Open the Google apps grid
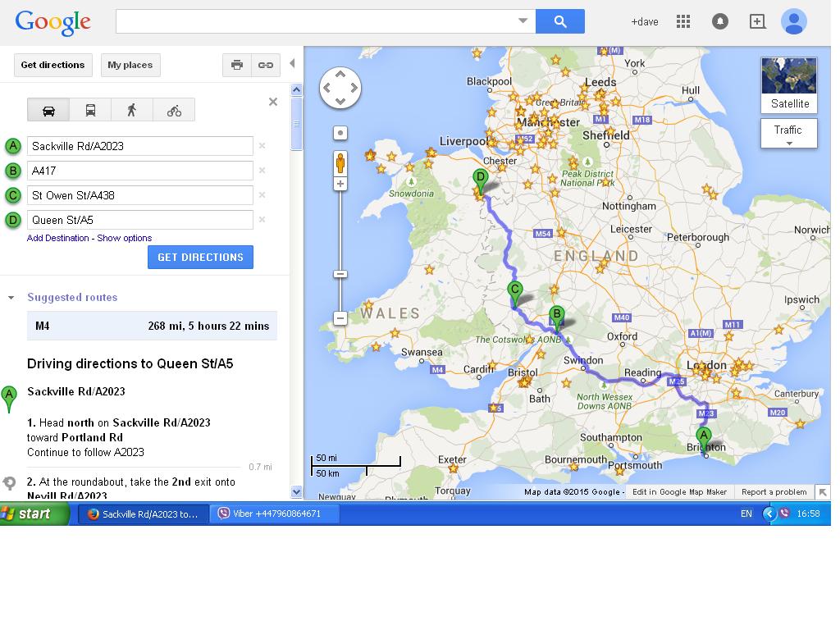Screen dimensions: 840x630 pyautogui.click(x=683, y=21)
